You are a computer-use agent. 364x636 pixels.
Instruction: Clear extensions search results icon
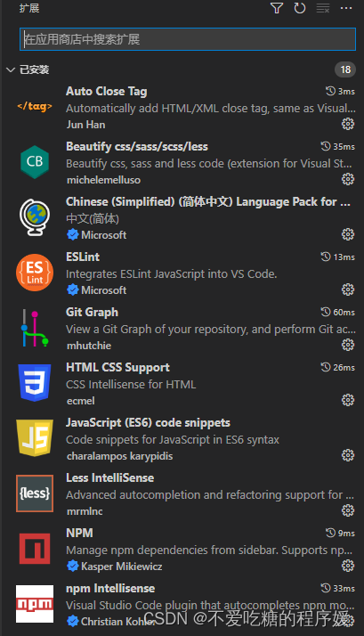point(323,8)
